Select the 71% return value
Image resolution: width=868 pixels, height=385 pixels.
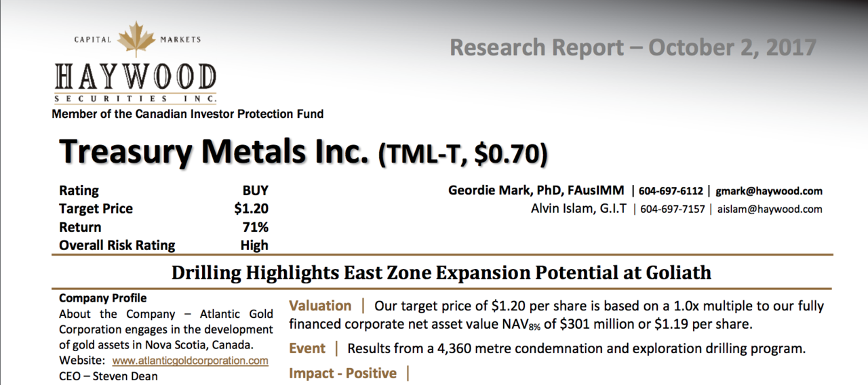tap(256, 227)
